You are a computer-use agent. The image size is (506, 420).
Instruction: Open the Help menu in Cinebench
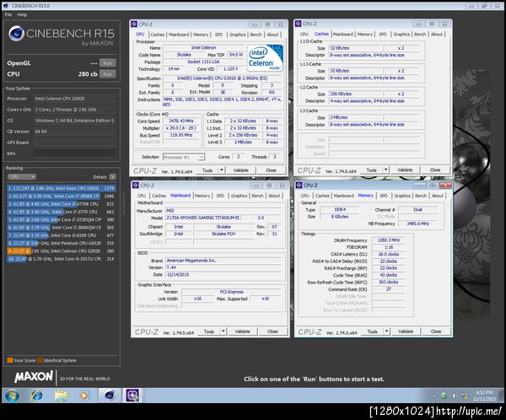pyautogui.click(x=22, y=15)
